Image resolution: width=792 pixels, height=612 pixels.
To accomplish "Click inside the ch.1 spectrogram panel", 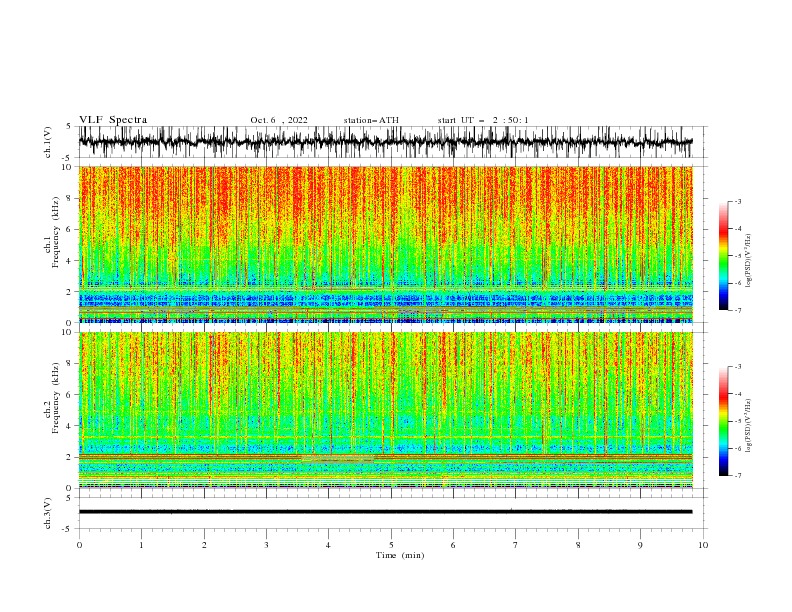I will pyautogui.click(x=385, y=244).
